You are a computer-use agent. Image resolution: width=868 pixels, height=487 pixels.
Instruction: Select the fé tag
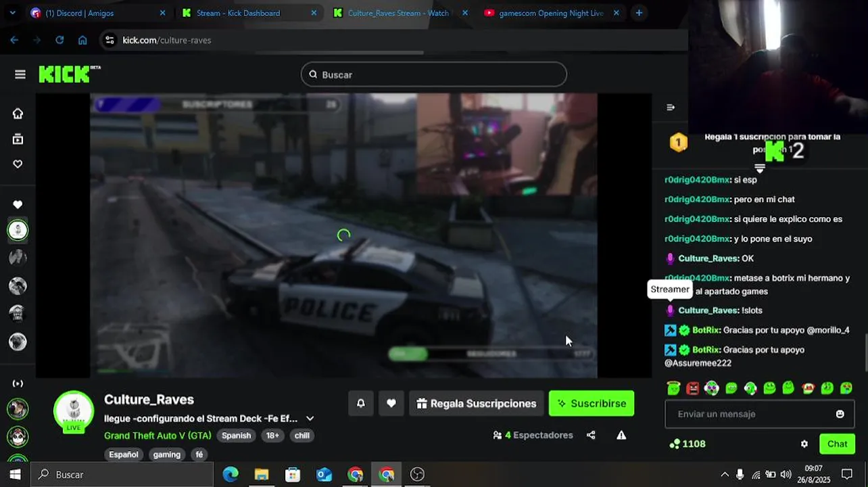[x=199, y=455]
